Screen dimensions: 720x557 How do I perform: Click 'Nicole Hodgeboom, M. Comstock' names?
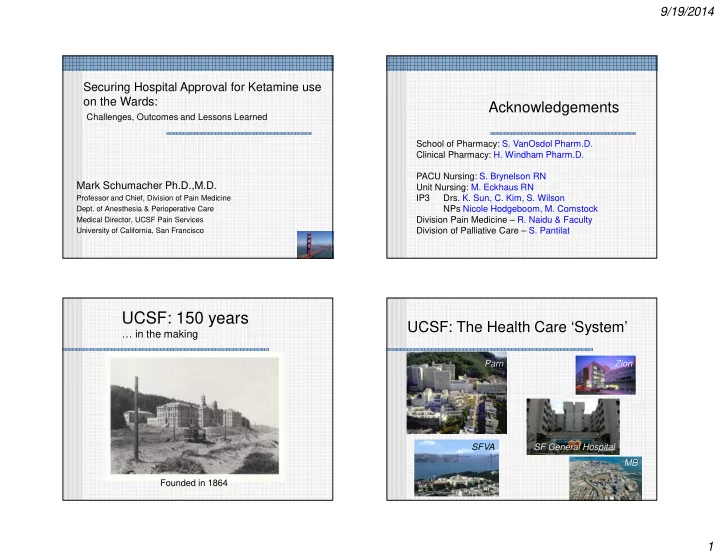tap(530, 209)
